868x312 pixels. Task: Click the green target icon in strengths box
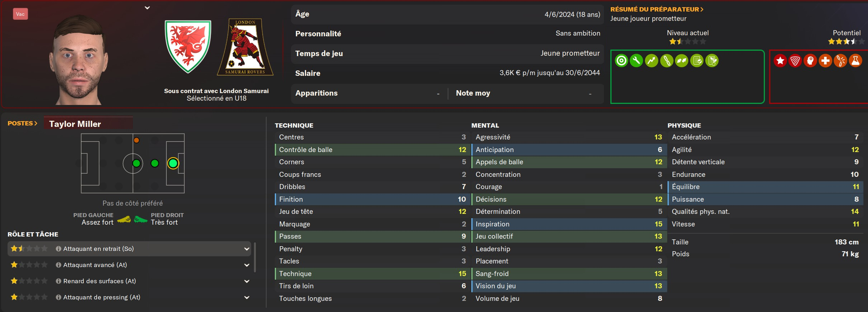click(621, 61)
